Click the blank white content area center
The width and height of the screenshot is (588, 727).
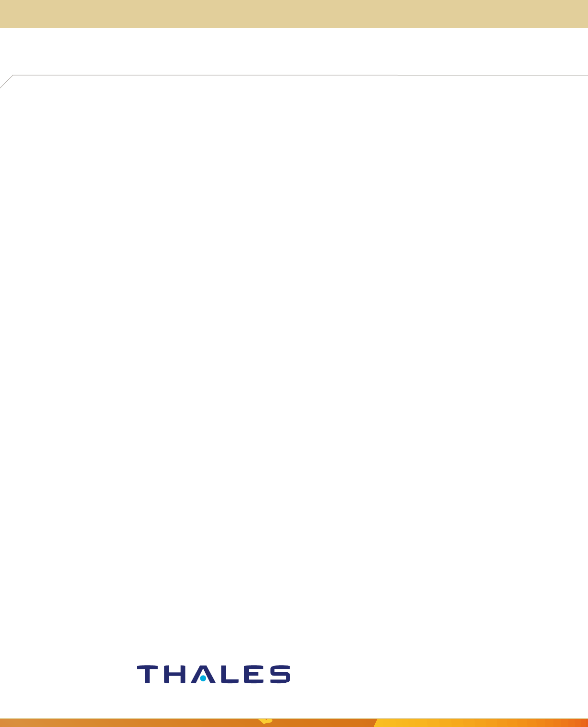294,365
